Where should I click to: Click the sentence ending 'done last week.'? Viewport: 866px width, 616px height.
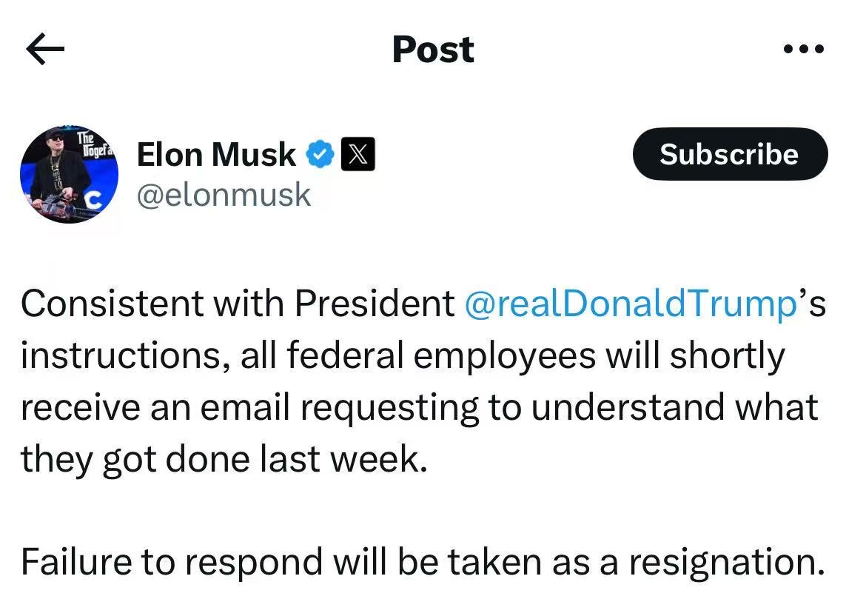tap(224, 459)
